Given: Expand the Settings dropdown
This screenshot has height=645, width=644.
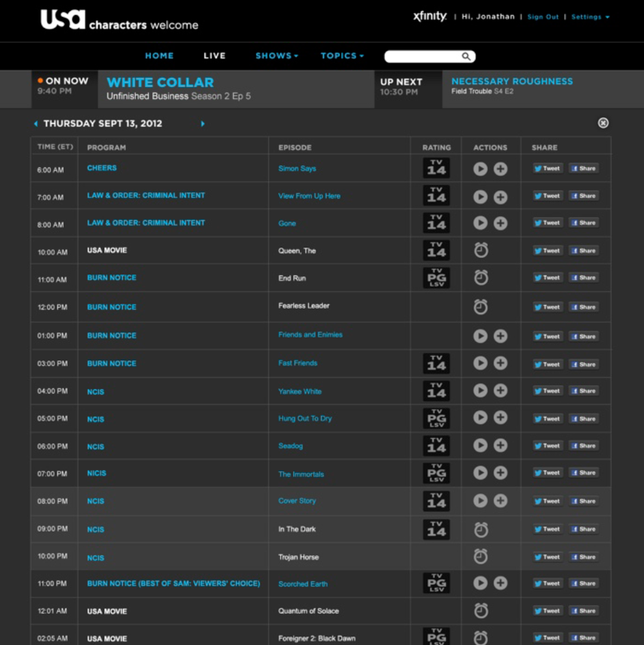Looking at the screenshot, I should [590, 17].
